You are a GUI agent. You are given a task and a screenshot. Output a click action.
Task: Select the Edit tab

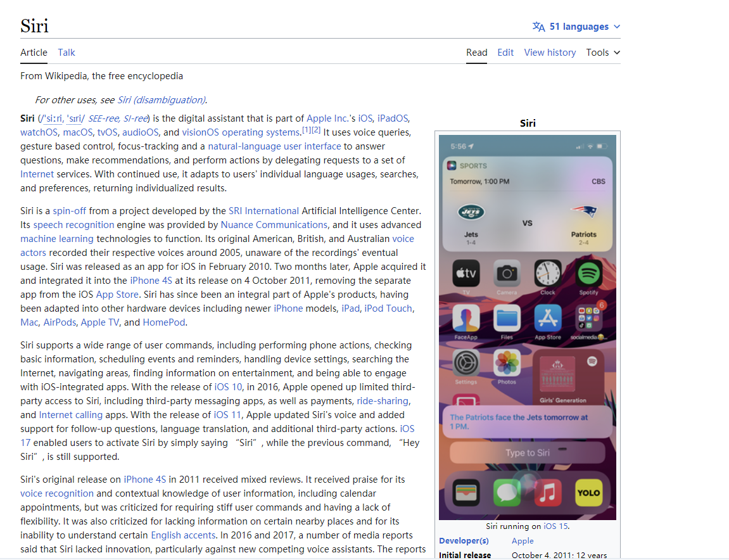tap(505, 53)
